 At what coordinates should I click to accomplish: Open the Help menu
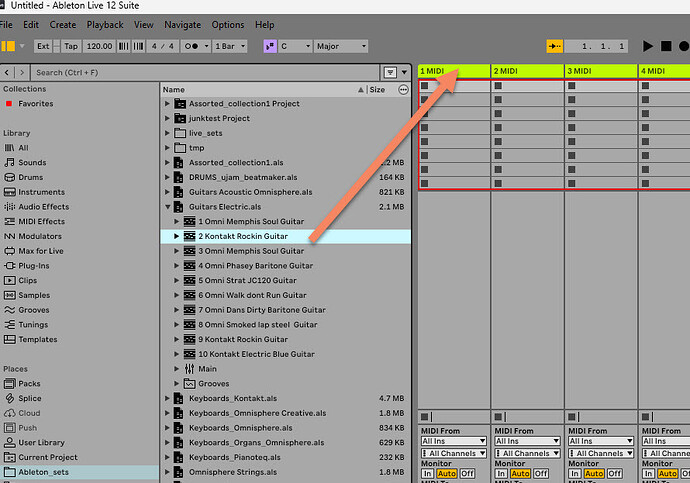pyautogui.click(x=264, y=25)
